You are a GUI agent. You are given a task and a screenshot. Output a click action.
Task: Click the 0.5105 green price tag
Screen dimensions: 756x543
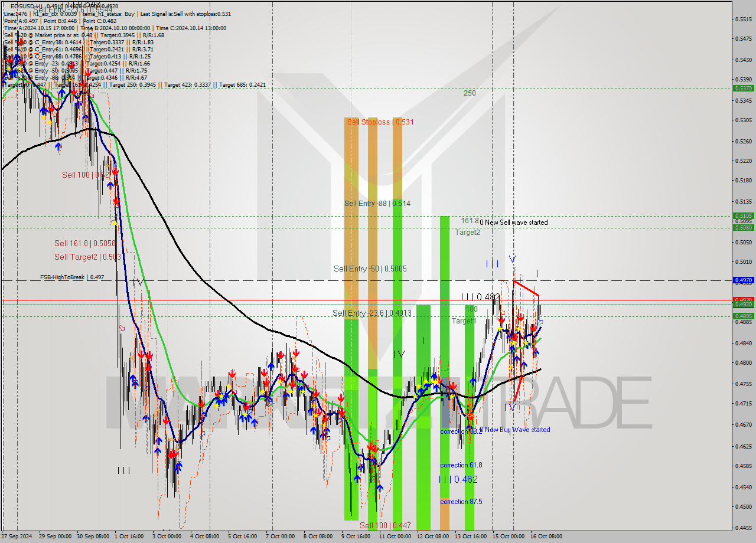click(x=743, y=216)
